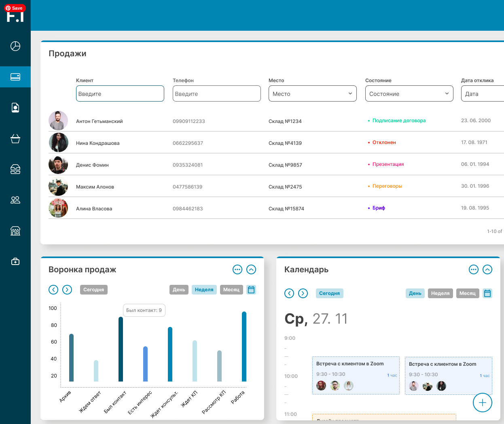Focus the Клиент search input field
Screen dimensions: 504x424
pos(120,93)
